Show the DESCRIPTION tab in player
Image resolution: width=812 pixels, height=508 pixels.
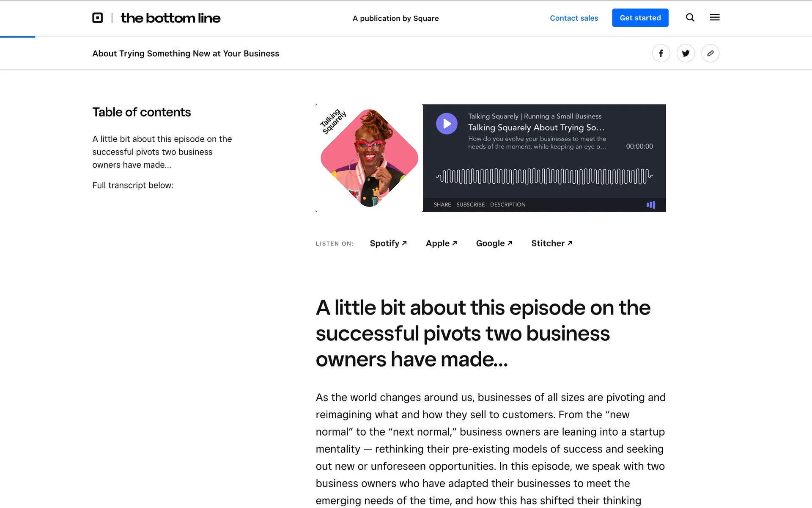pyautogui.click(x=507, y=205)
